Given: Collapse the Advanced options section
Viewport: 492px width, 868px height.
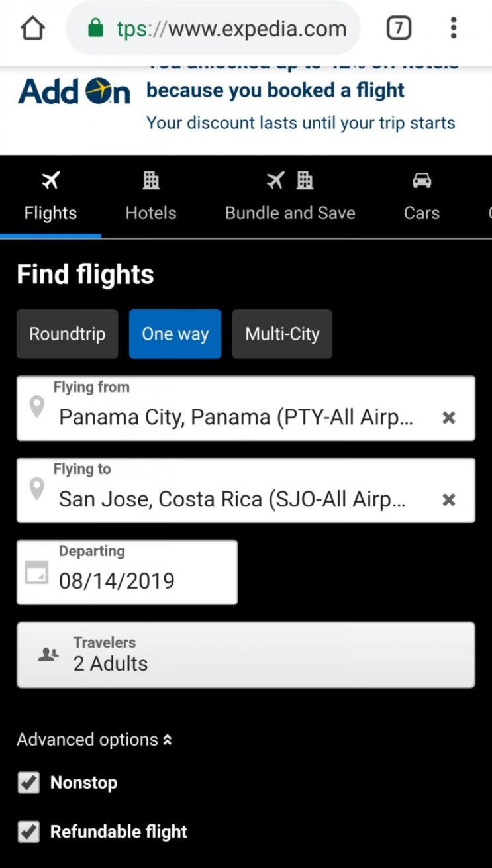Looking at the screenshot, I should coord(94,740).
